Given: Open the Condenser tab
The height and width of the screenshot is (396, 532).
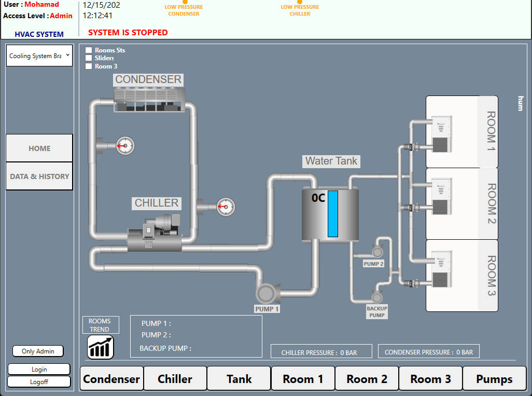Looking at the screenshot, I should 111,379.
